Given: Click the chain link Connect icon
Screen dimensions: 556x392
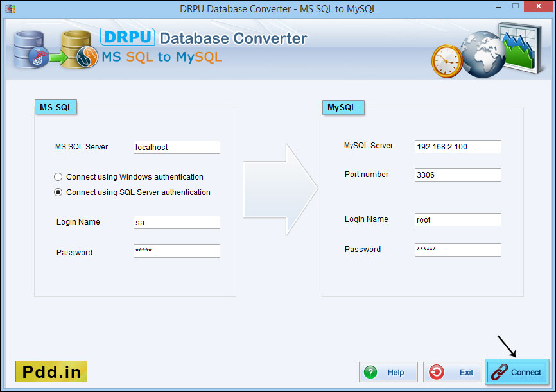Looking at the screenshot, I should [x=500, y=372].
